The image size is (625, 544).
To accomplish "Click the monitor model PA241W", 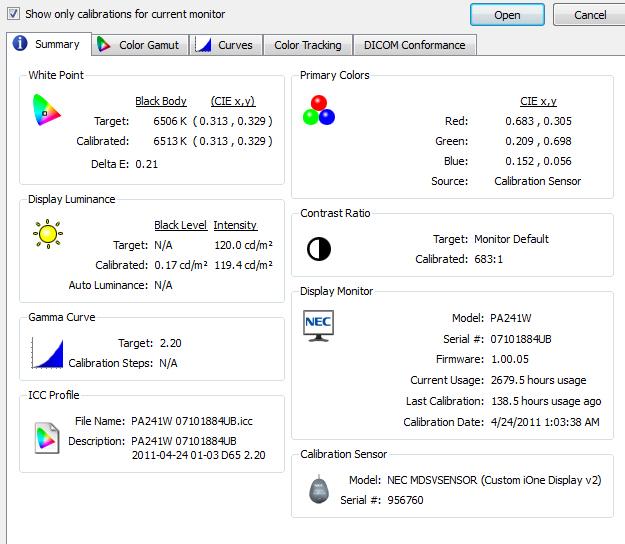I will (x=511, y=318).
